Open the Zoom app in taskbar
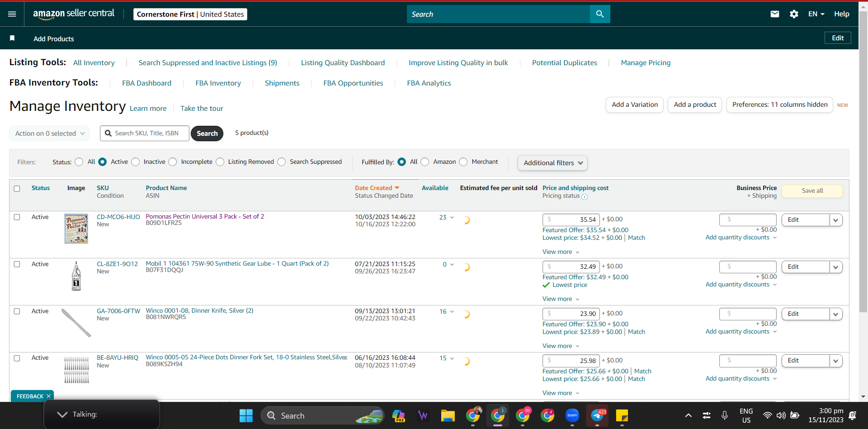Viewport: 868px width, 429px height. tap(572, 415)
